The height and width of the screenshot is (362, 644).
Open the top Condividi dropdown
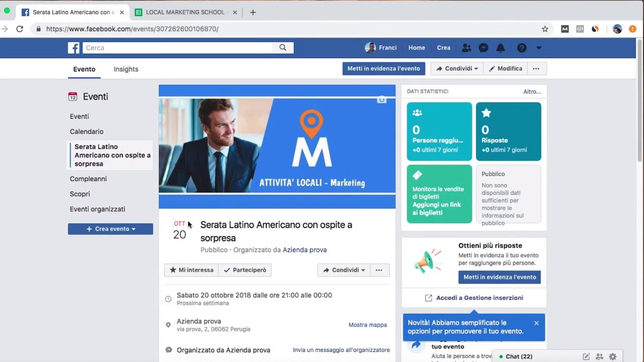(x=457, y=68)
